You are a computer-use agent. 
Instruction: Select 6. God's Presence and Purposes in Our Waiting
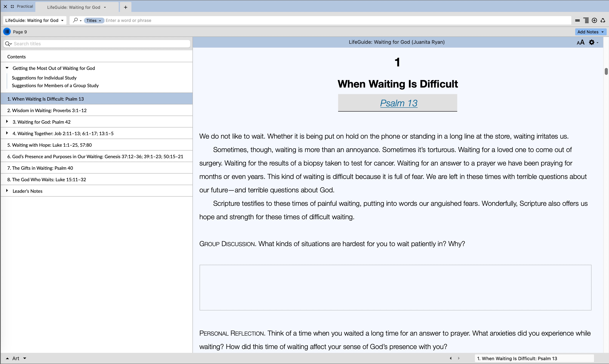(97, 156)
